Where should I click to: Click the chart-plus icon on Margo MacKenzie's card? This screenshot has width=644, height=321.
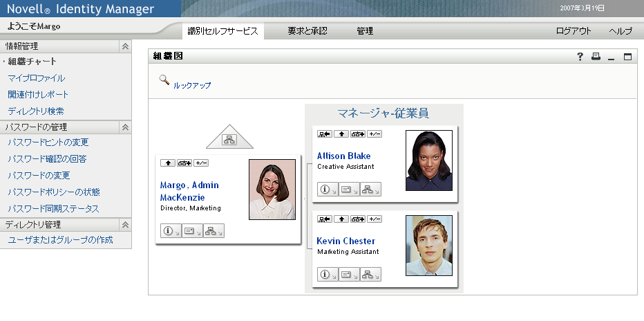pyautogui.click(x=184, y=163)
